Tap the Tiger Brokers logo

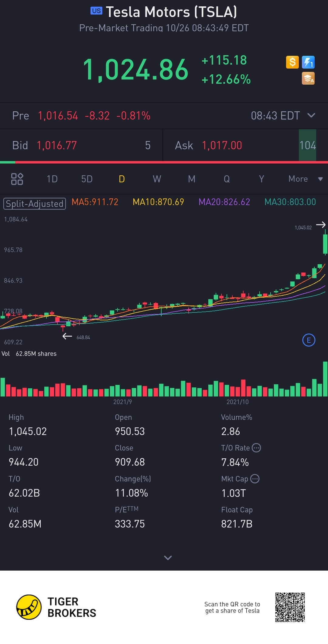tap(56, 607)
